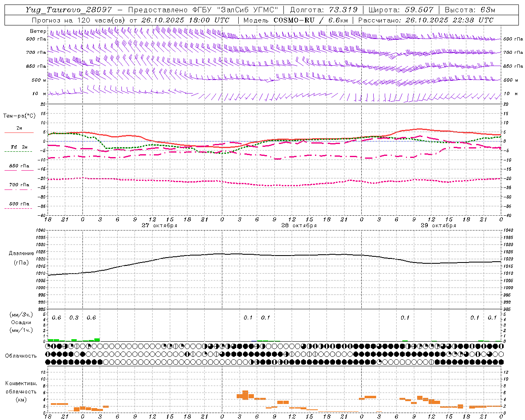
Task: Click the 0.3 precipitation value
Action: tap(74, 318)
